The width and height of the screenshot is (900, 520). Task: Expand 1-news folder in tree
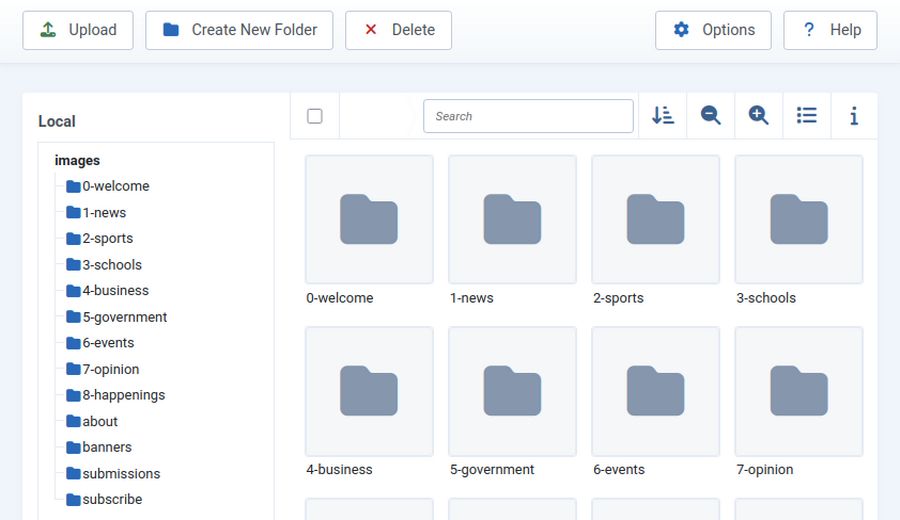coord(103,212)
